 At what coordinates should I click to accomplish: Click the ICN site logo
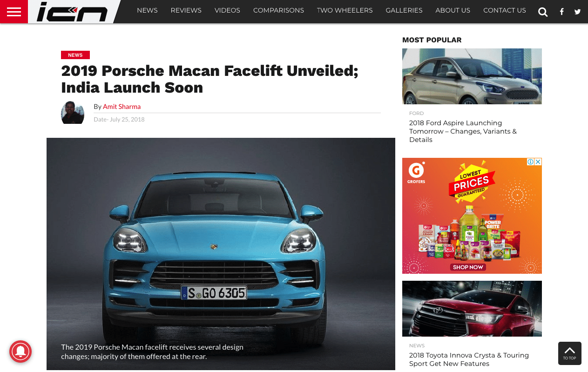pyautogui.click(x=72, y=12)
